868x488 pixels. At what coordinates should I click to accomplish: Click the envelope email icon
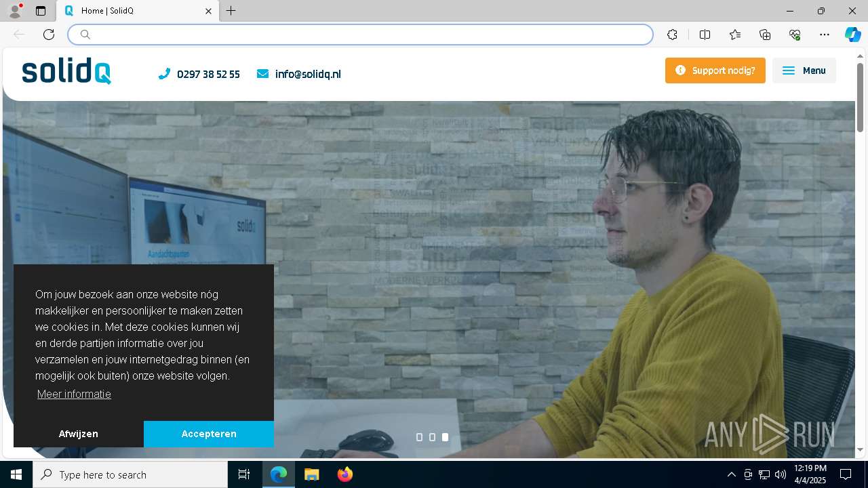(262, 74)
